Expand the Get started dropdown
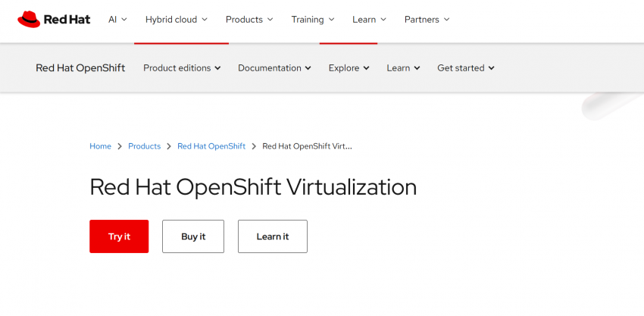Screen dimensions: 644x316 click(466, 67)
